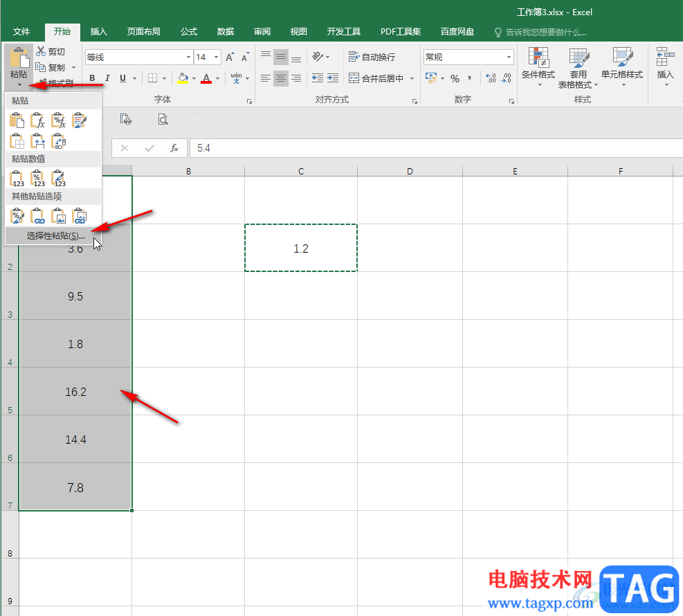Toggle top align
Image resolution: width=683 pixels, height=616 pixels.
(266, 57)
